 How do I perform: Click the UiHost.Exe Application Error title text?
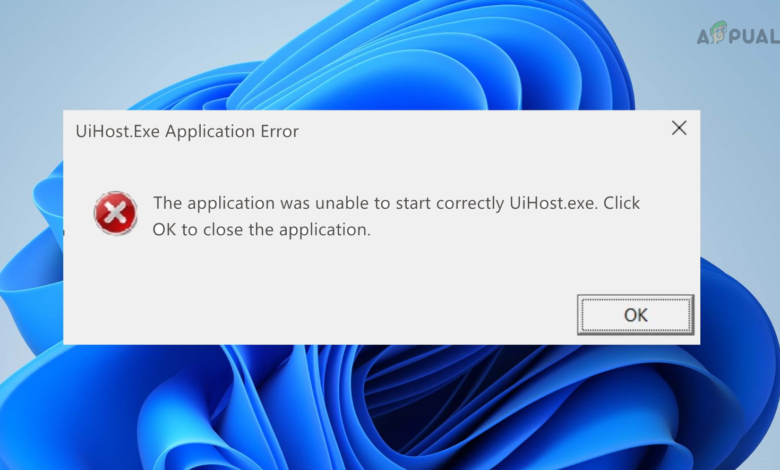187,131
